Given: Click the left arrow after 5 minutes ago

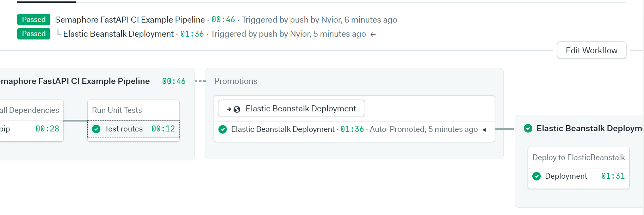Looking at the screenshot, I should [373, 35].
